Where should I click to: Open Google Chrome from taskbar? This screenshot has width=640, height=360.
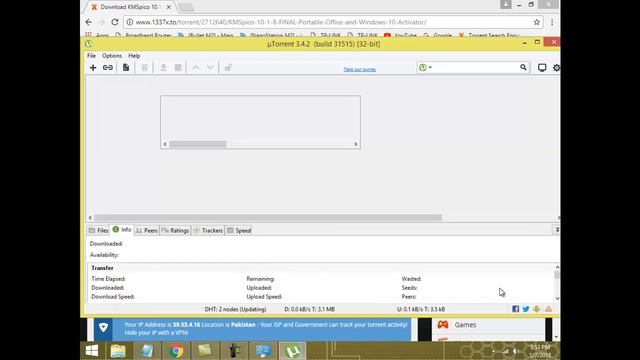coord(176,351)
